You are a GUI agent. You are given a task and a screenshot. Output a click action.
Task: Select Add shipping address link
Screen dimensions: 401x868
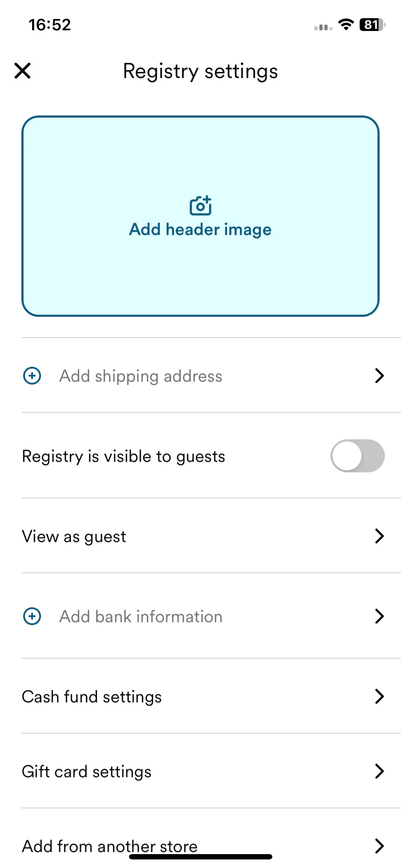pos(141,376)
